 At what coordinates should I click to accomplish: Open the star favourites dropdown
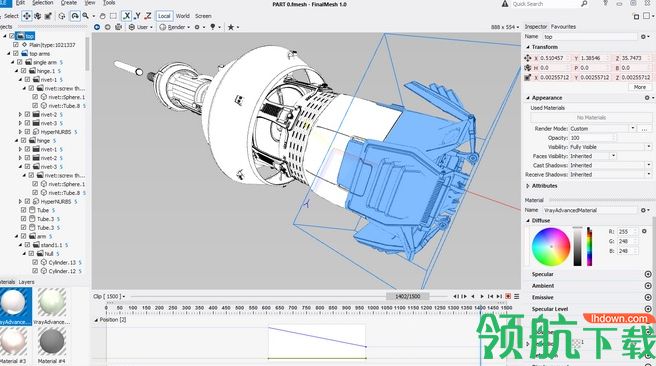[233, 27]
